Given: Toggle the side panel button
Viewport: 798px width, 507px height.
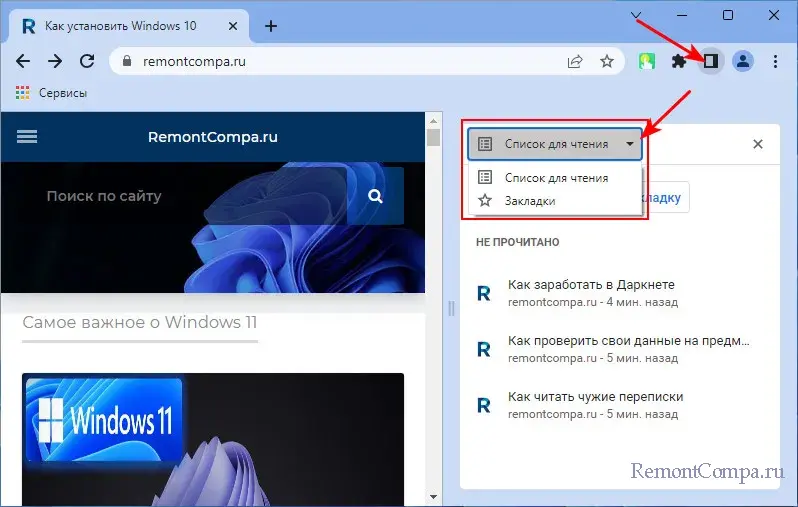Looking at the screenshot, I should (710, 61).
